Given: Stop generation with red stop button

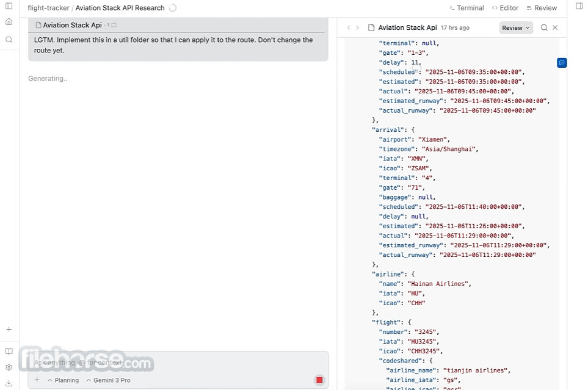Looking at the screenshot, I should pyautogui.click(x=319, y=380).
